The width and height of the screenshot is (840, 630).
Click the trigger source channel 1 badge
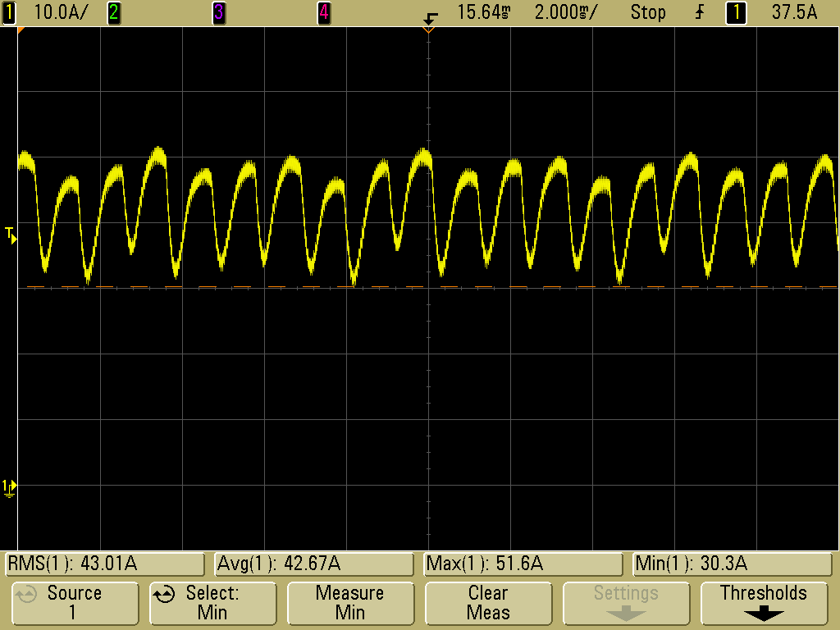pyautogui.click(x=736, y=12)
